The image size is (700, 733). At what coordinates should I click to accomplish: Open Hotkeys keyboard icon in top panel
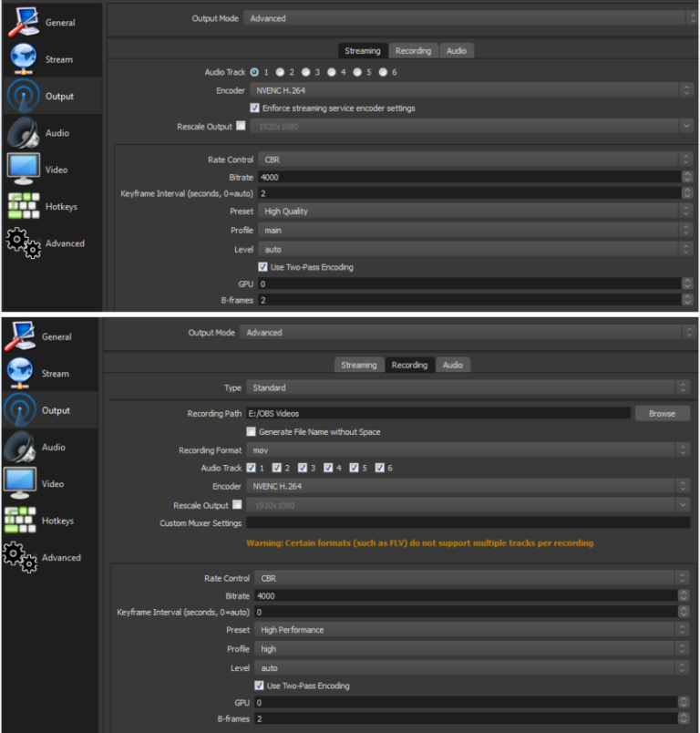click(x=24, y=206)
